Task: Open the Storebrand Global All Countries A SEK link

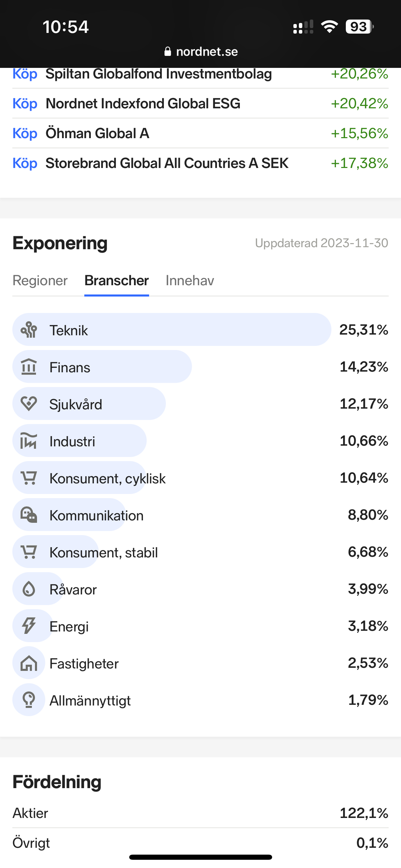Action: pyautogui.click(x=167, y=163)
